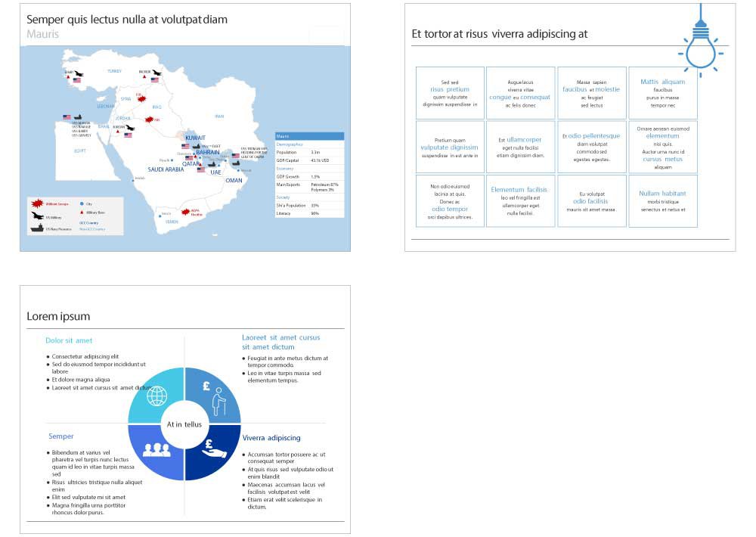Click the grid cell with "Est ullamcorper"
The height and width of the screenshot is (537, 756).
click(521, 147)
